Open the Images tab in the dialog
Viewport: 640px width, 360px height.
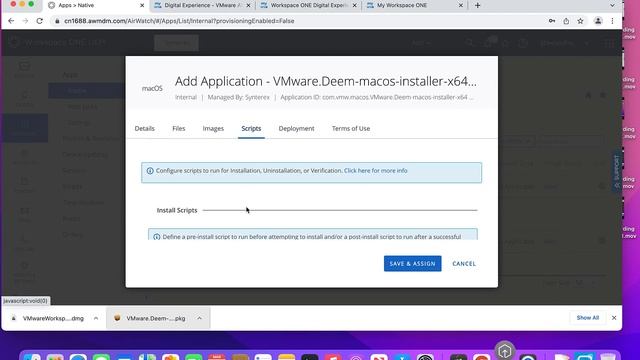point(213,129)
